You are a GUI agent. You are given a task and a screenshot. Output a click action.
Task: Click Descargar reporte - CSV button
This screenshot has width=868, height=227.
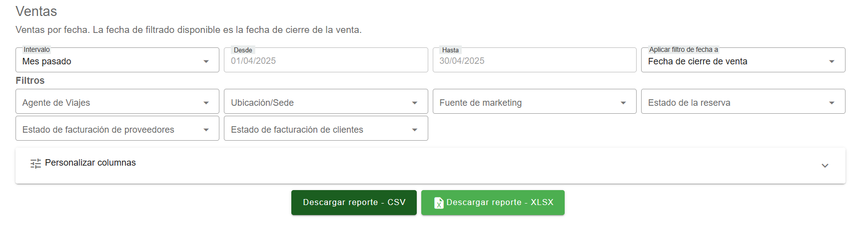click(354, 203)
